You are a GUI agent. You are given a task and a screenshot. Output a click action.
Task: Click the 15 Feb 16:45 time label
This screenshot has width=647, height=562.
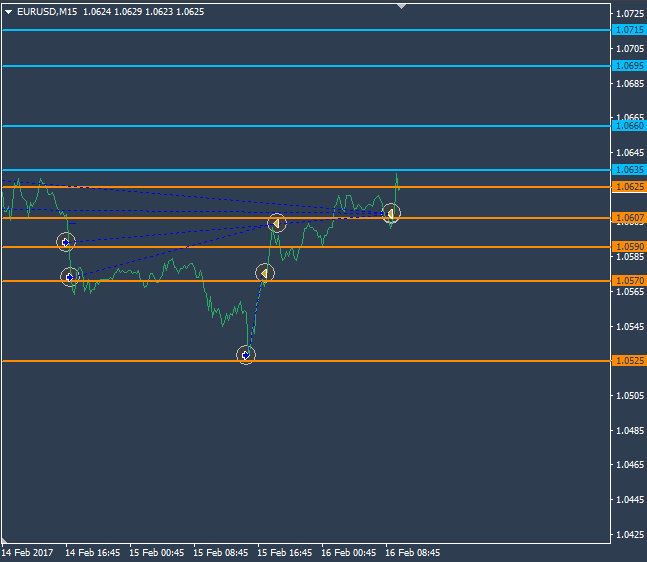tap(285, 553)
